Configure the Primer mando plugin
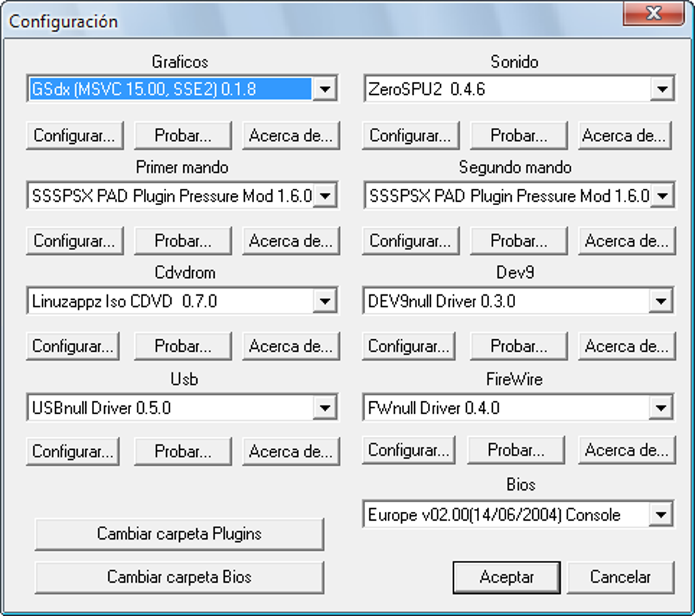 pos(74,241)
